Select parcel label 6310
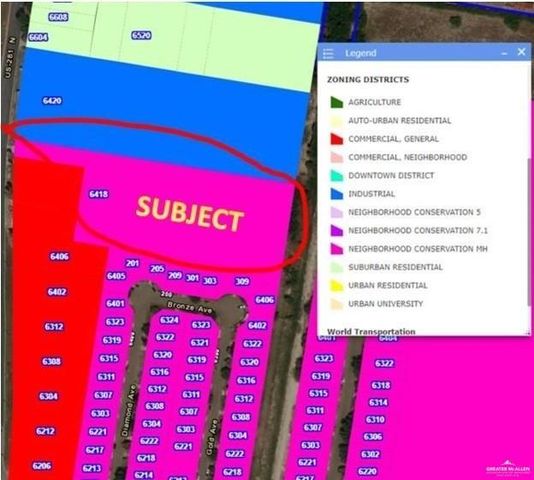Image resolution: width=534 pixels, height=480 pixels. point(375,420)
